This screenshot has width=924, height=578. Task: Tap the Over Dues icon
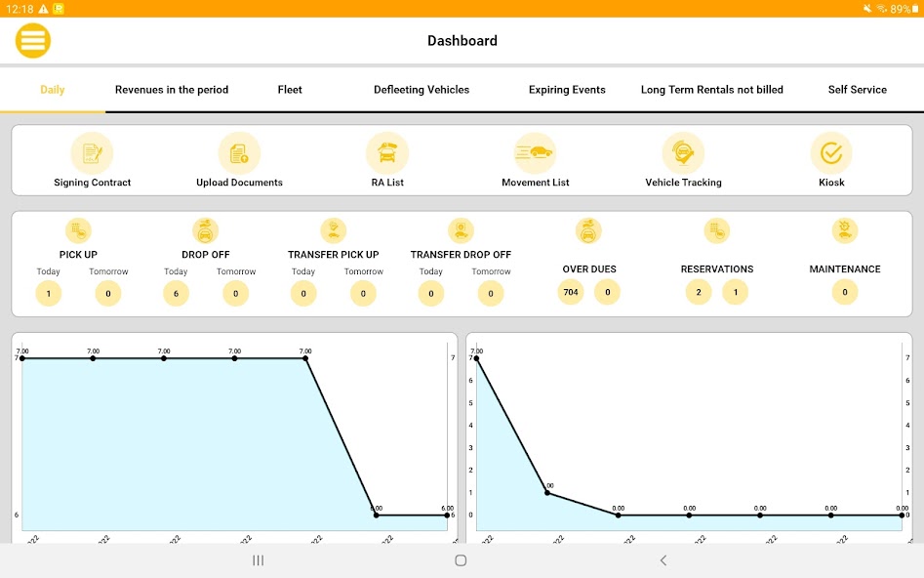click(589, 230)
